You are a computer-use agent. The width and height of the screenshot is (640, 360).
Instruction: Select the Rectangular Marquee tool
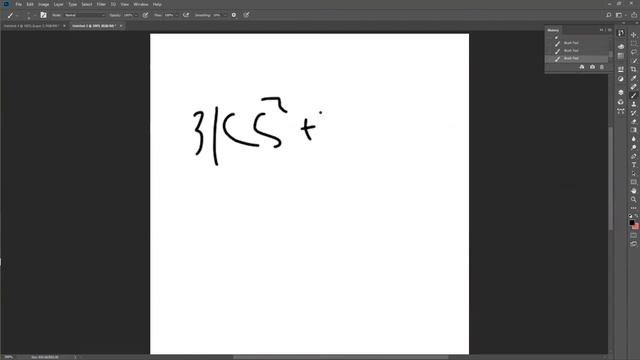(x=633, y=44)
